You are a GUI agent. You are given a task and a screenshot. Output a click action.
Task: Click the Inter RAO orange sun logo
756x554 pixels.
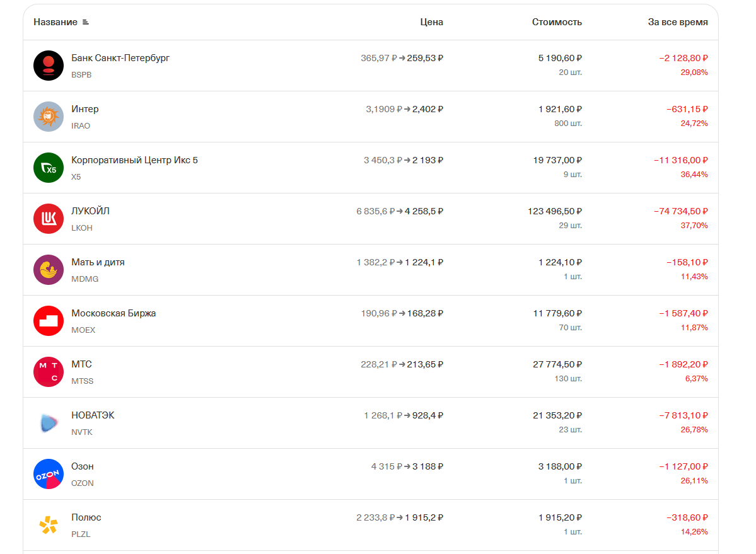48,117
